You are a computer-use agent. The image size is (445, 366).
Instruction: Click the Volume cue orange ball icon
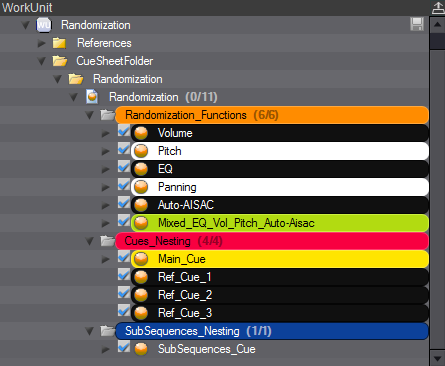141,133
